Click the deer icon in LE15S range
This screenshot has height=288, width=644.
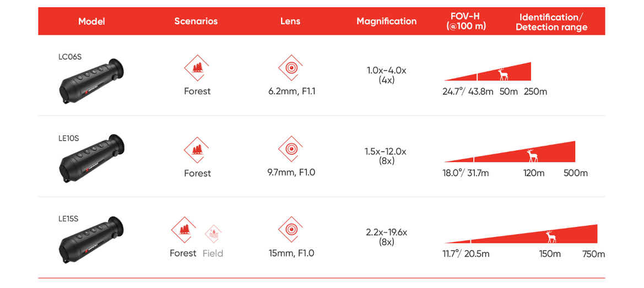pos(550,237)
